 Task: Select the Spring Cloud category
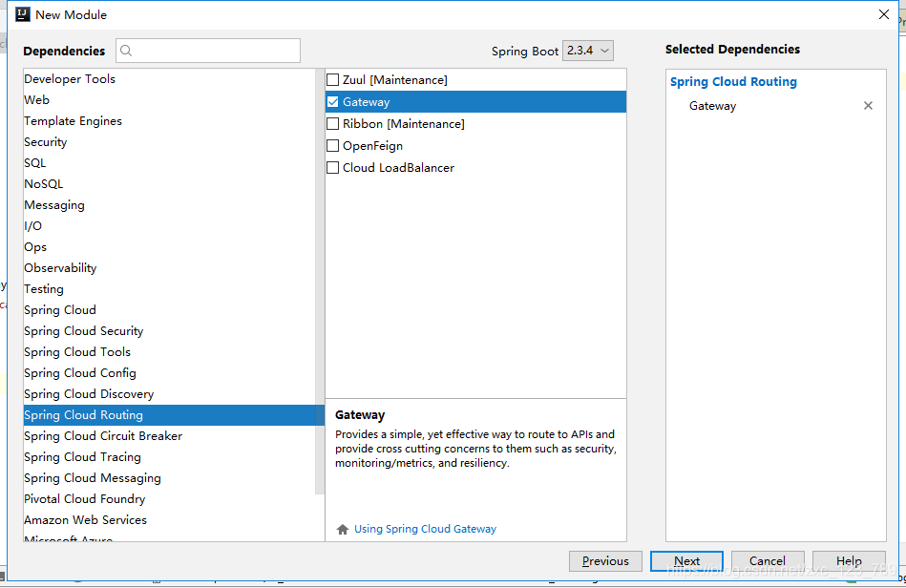click(170, 310)
